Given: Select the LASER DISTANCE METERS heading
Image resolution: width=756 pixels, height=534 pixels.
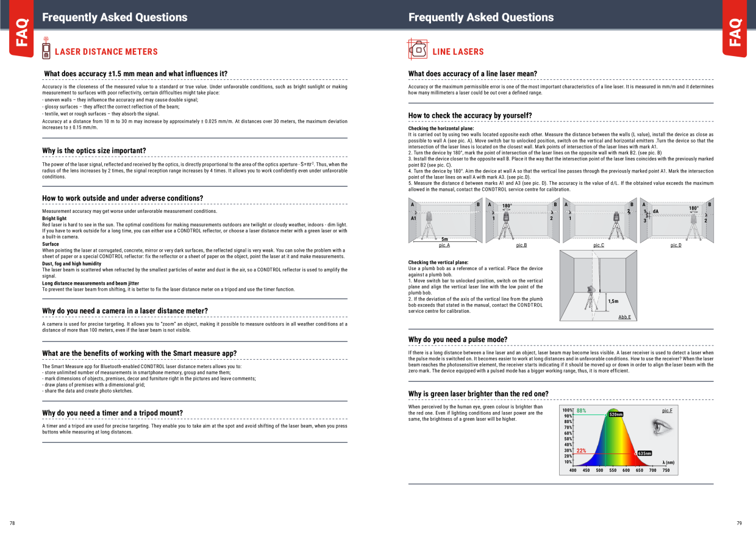Looking at the screenshot, I should click(x=106, y=52).
